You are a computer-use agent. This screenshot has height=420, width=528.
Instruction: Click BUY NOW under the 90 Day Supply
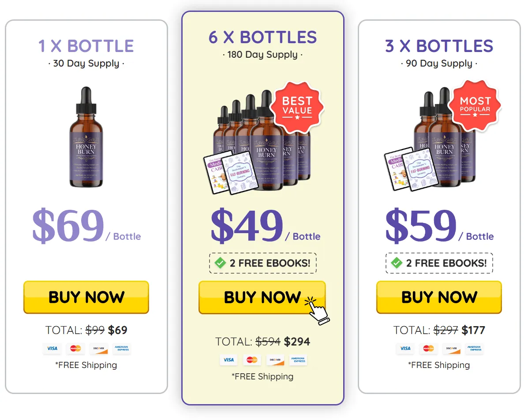439,297
